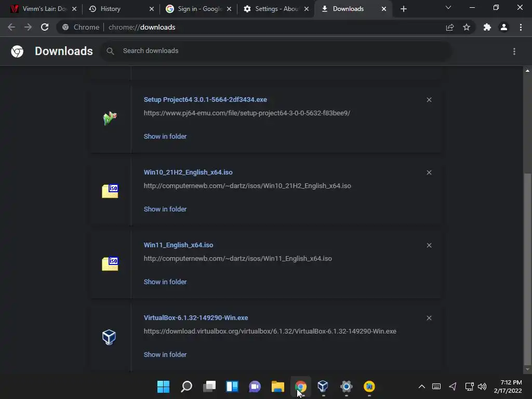
Task: Click the scrollbar up arrow
Action: pyautogui.click(x=527, y=71)
